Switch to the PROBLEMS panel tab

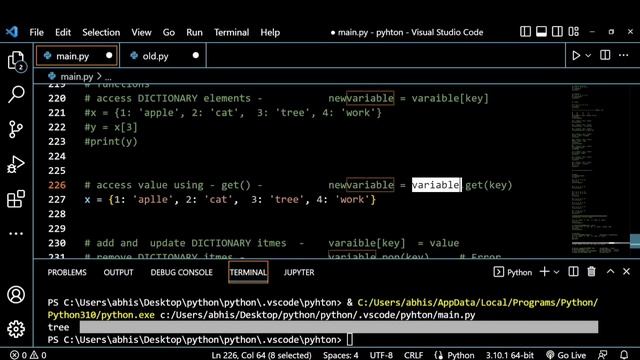67,272
